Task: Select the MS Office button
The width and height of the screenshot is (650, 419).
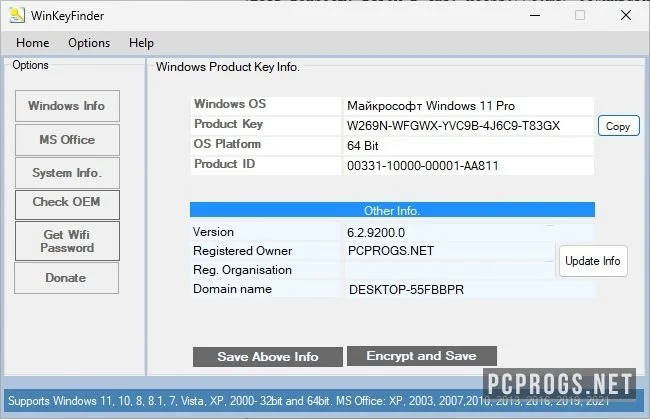Action: coord(67,140)
